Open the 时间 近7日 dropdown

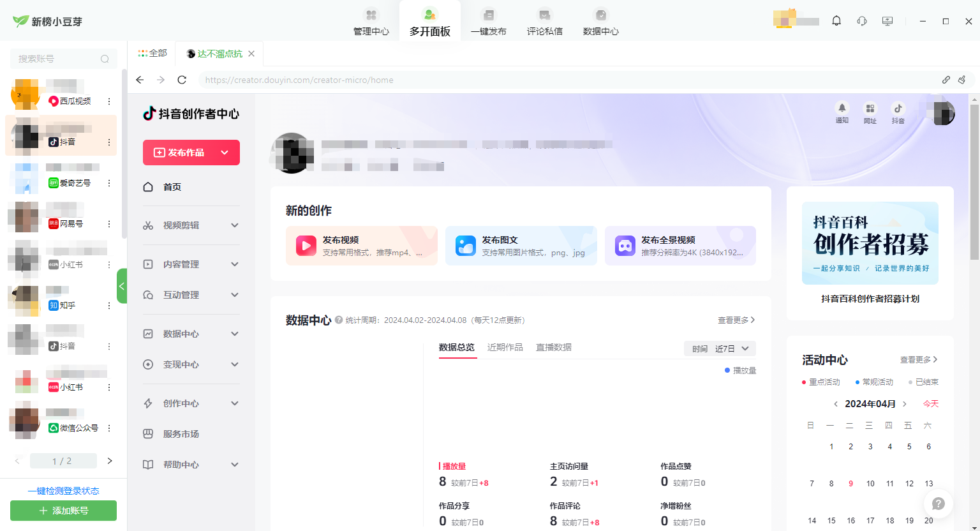720,348
